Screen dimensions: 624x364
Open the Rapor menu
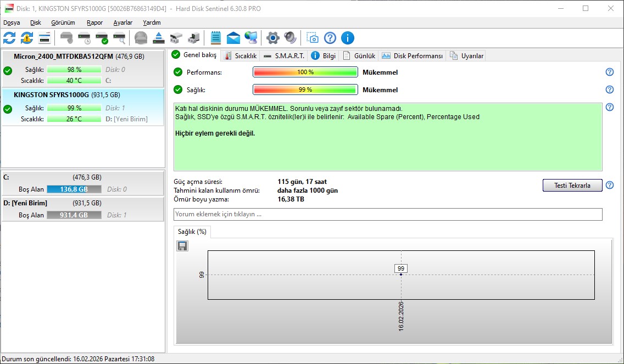[x=94, y=23]
